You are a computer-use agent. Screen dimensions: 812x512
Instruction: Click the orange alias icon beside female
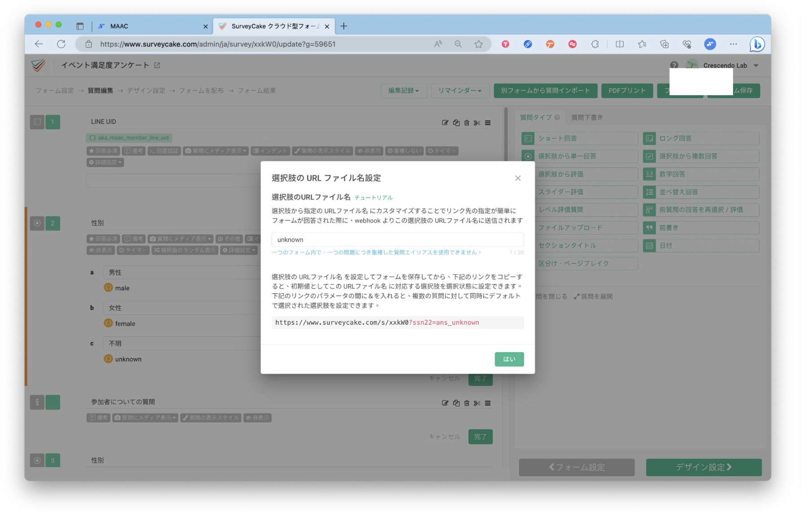pyautogui.click(x=108, y=323)
